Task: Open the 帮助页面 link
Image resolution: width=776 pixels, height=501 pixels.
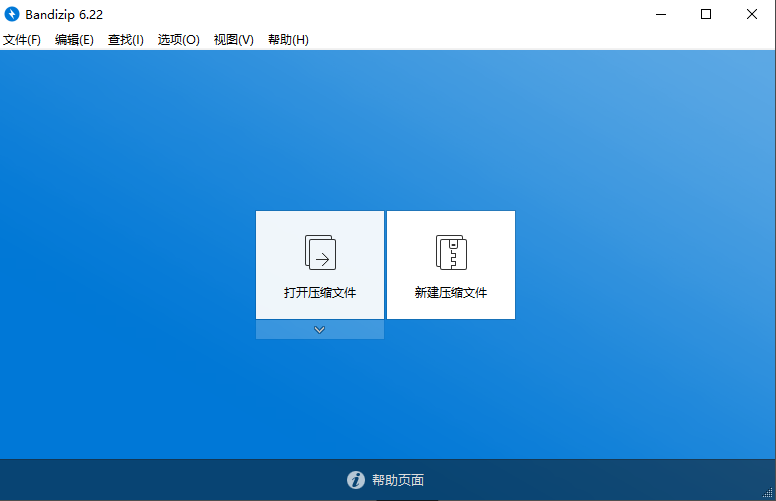Action: (398, 480)
